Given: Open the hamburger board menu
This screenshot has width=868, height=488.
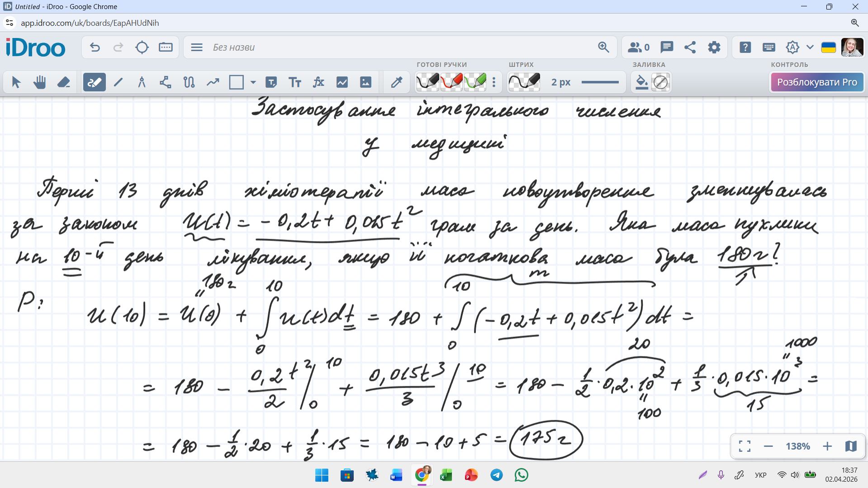Looking at the screenshot, I should 197,47.
